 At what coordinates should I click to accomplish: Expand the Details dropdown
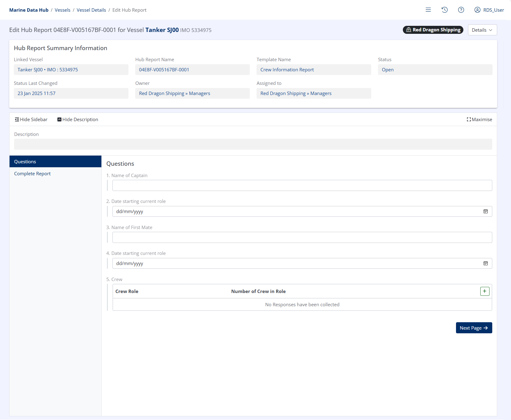point(482,30)
